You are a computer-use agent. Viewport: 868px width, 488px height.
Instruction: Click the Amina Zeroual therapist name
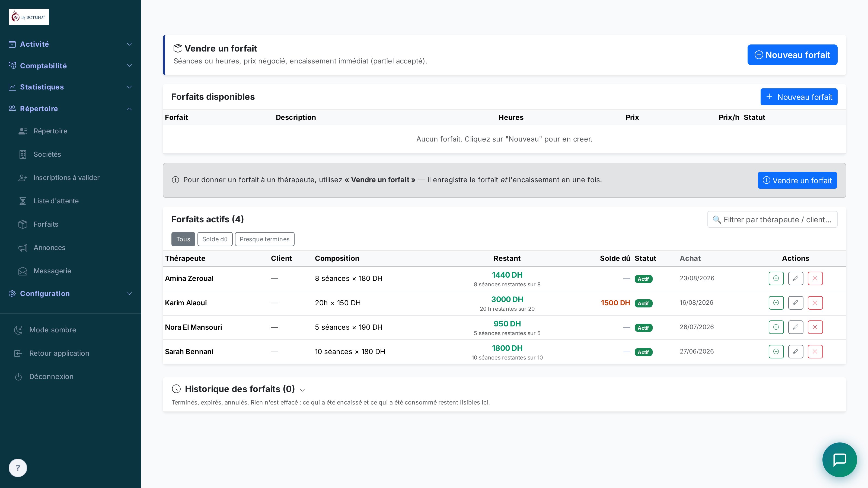[x=189, y=278]
